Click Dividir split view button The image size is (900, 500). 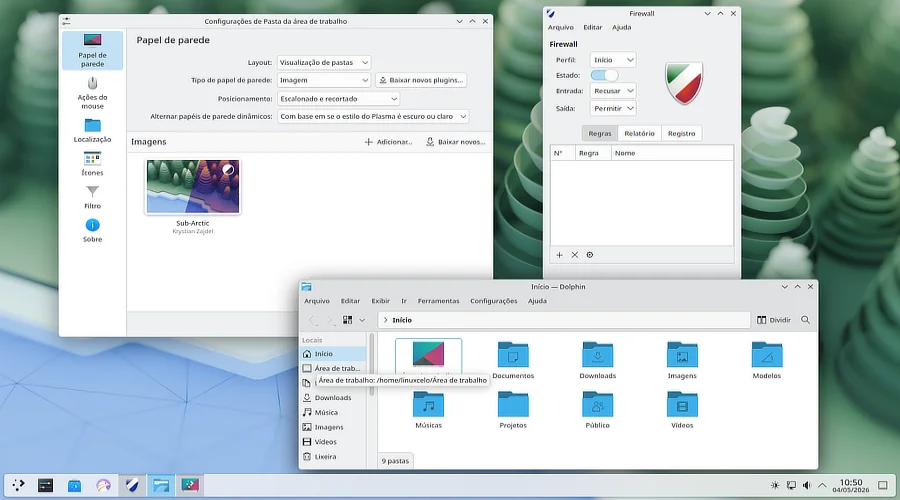[774, 320]
